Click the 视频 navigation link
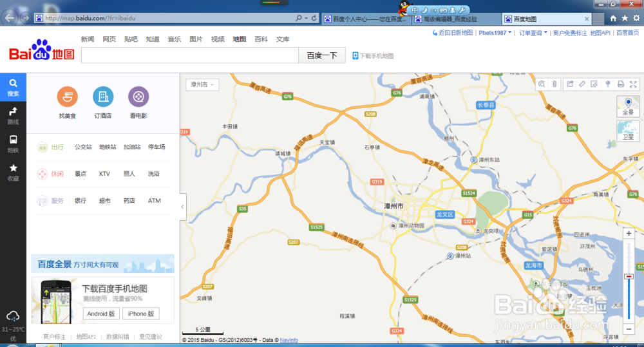Screen dimensions: 644x347 click(x=218, y=39)
